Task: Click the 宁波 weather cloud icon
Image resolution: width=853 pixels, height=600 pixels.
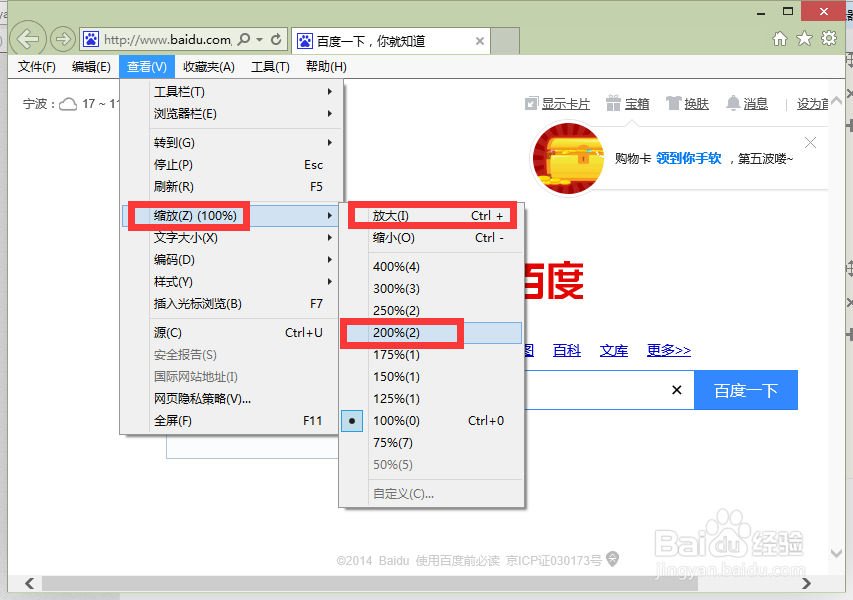Action: [68, 104]
